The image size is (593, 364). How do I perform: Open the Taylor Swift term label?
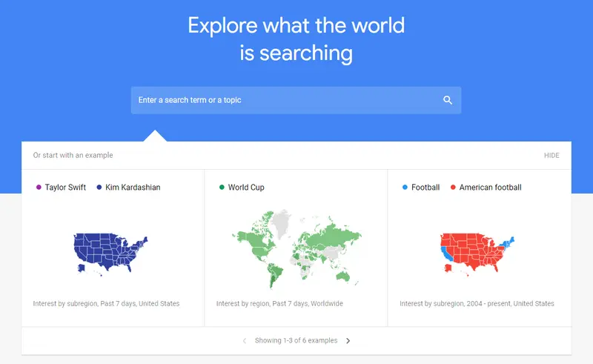(x=65, y=188)
